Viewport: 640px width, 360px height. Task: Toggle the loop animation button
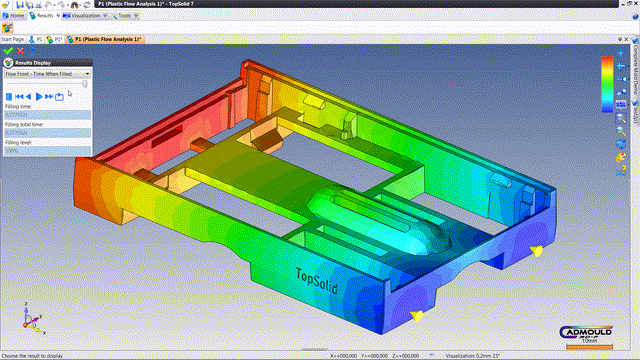59,97
